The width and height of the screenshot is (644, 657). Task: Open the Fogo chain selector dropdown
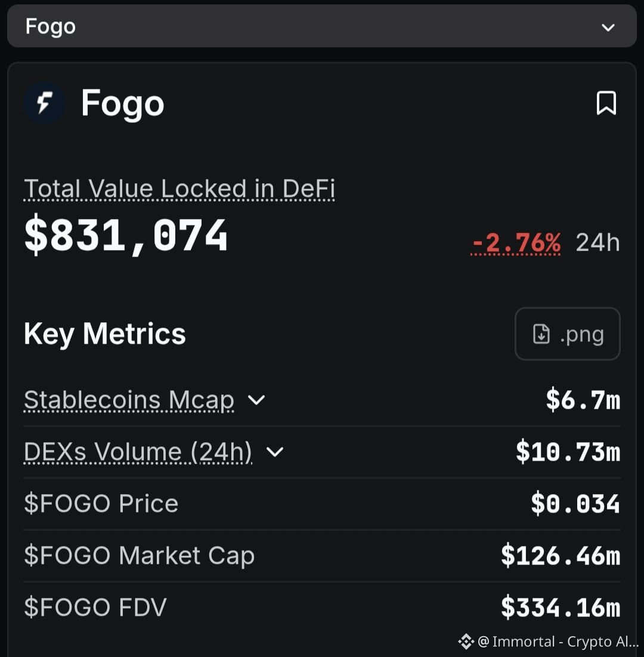(x=321, y=26)
